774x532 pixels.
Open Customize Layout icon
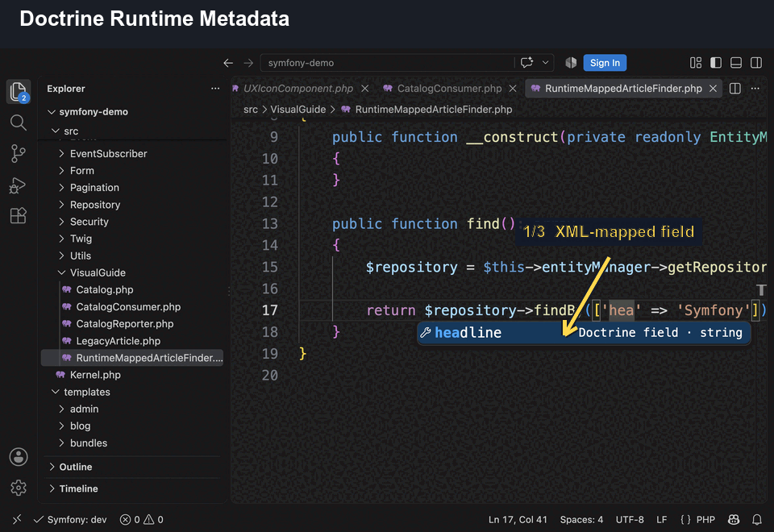tap(696, 63)
